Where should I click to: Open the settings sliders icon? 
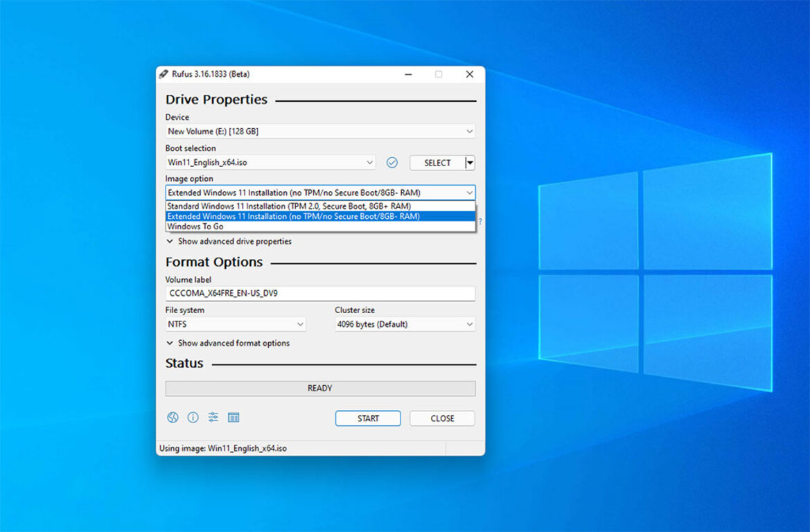coord(213,417)
